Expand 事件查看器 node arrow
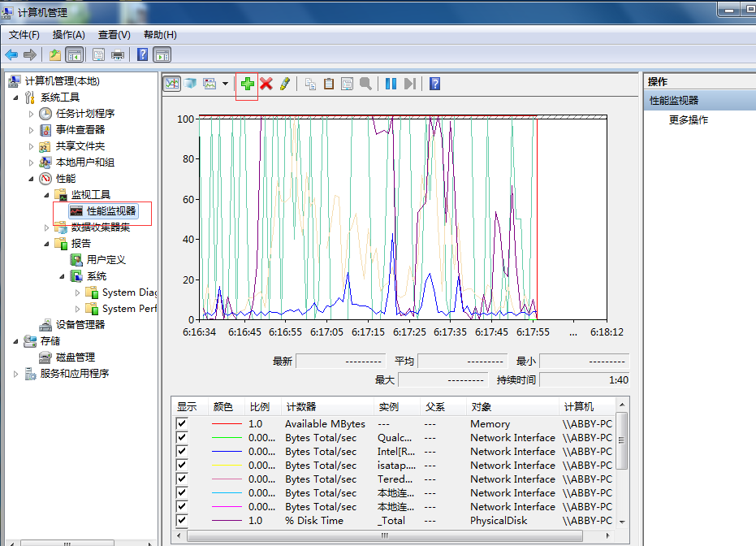This screenshot has width=756, height=546. click(32, 130)
